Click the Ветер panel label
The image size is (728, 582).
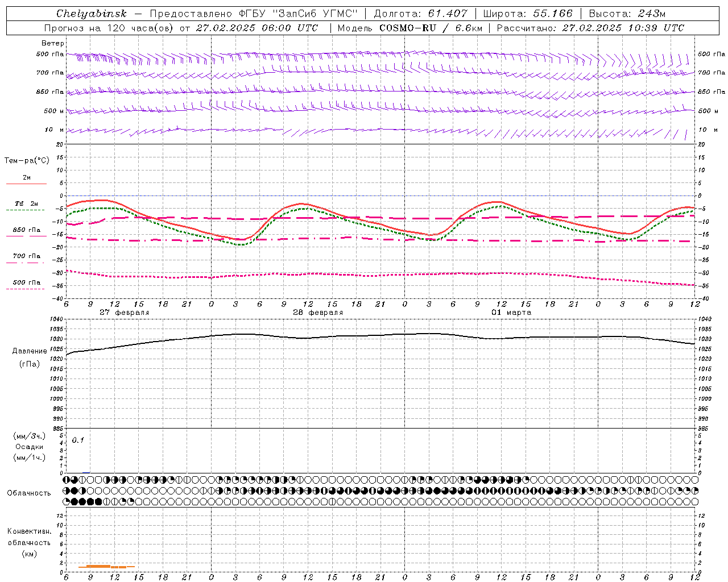coord(52,43)
